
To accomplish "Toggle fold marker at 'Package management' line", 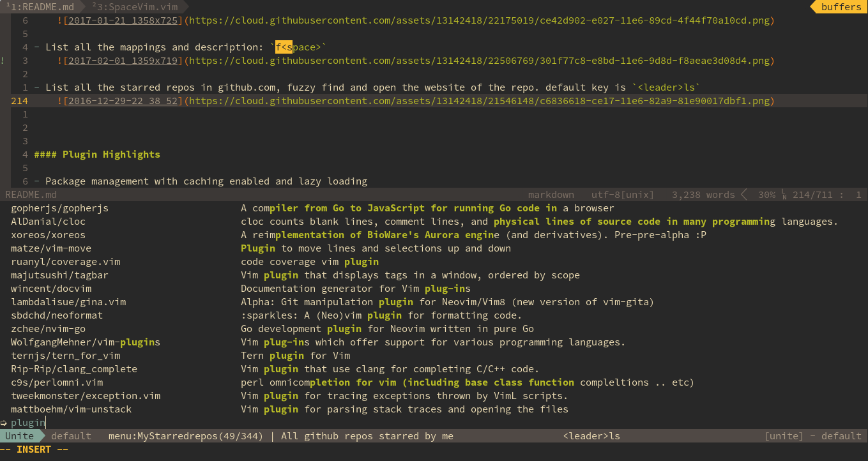I will click(x=37, y=181).
